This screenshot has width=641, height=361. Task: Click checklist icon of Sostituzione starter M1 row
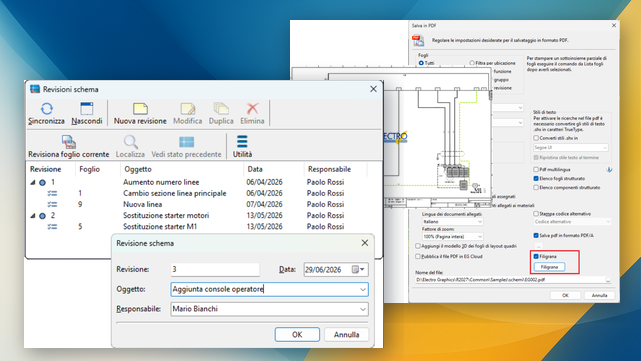52,226
